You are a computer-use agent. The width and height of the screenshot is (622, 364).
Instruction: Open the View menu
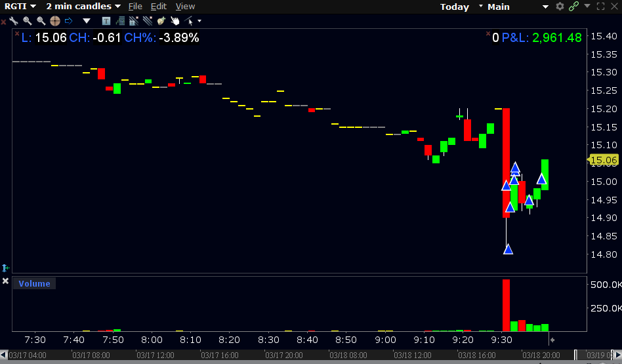coord(185,7)
